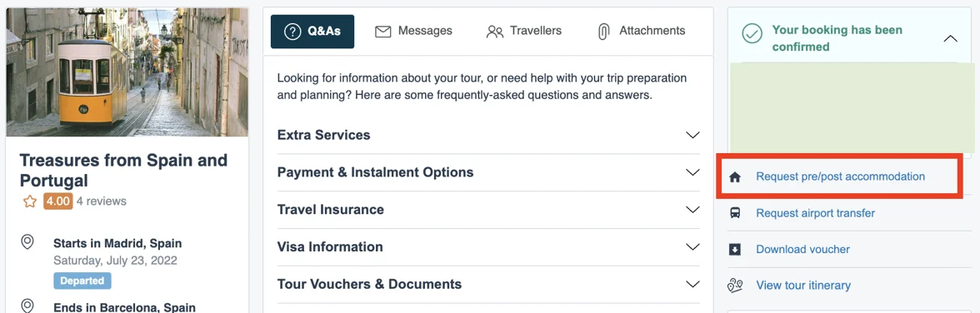Open the Travellers tab
Image resolution: width=980 pixels, height=313 pixels.
point(523,32)
